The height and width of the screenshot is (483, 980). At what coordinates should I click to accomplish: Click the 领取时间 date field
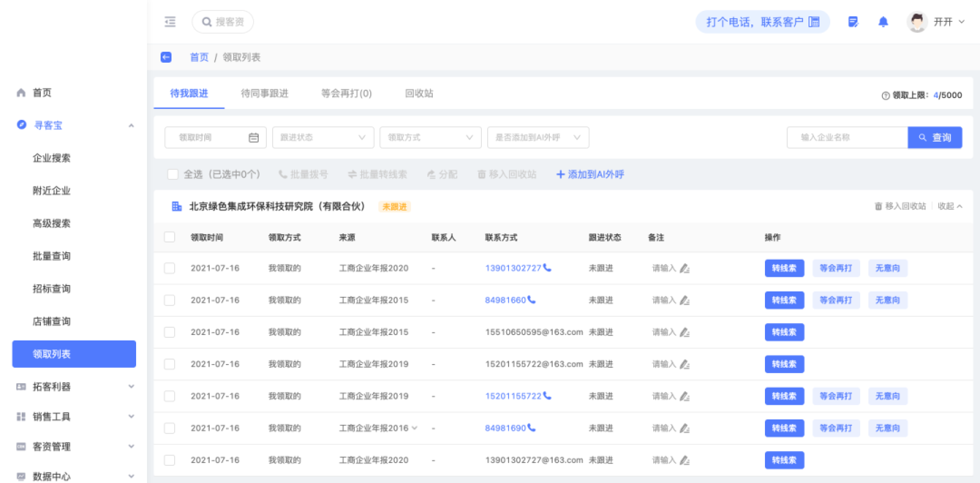[x=216, y=138]
